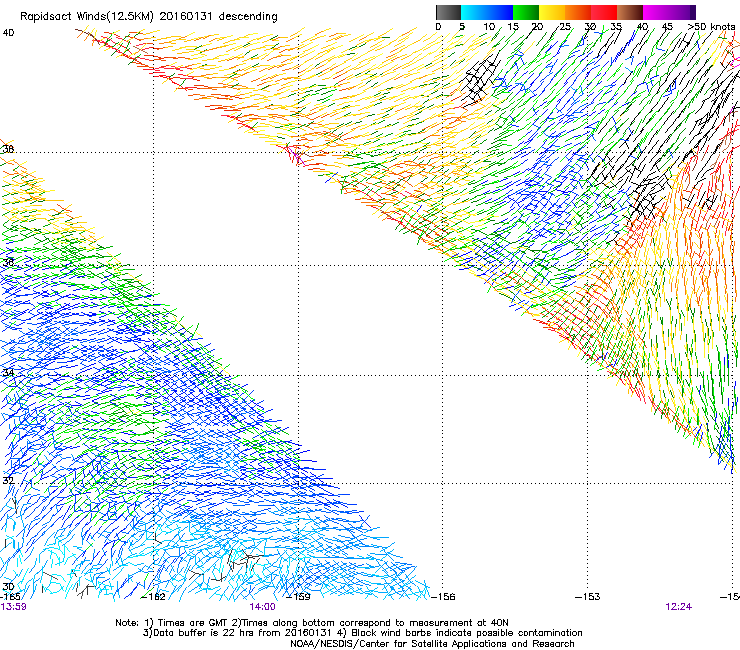Click the note line starting 'Note: 1) Times are GMT'
740x650 pixels.
coord(312,623)
